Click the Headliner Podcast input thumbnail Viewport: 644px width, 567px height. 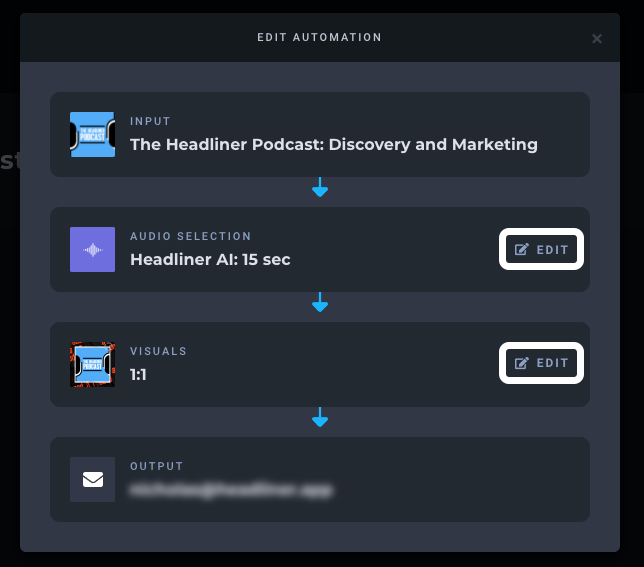pos(92,134)
